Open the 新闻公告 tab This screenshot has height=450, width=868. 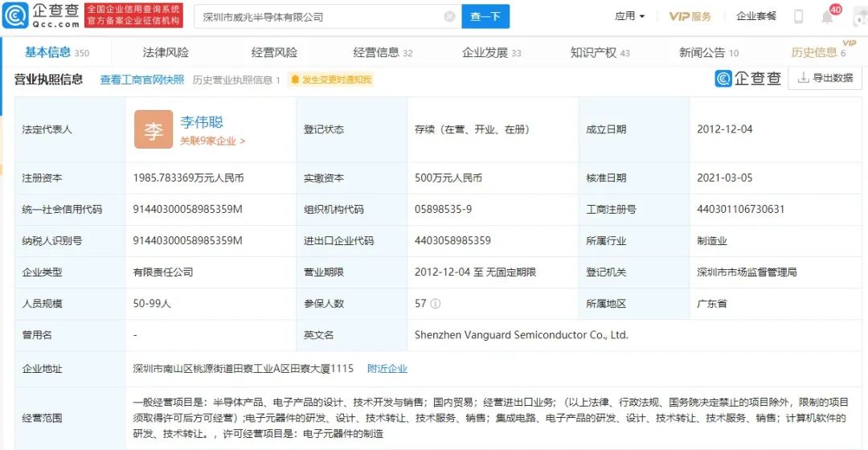coord(709,52)
